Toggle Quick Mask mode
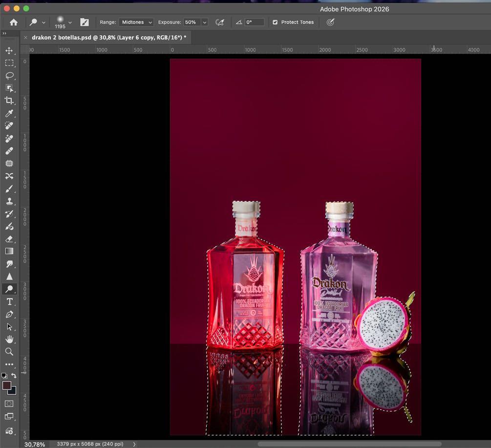 click(9, 404)
